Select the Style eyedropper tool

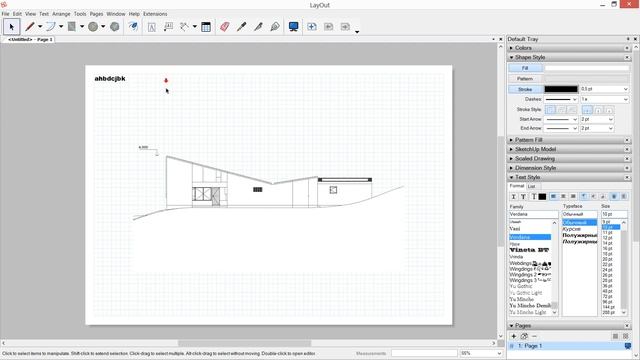coord(242,27)
